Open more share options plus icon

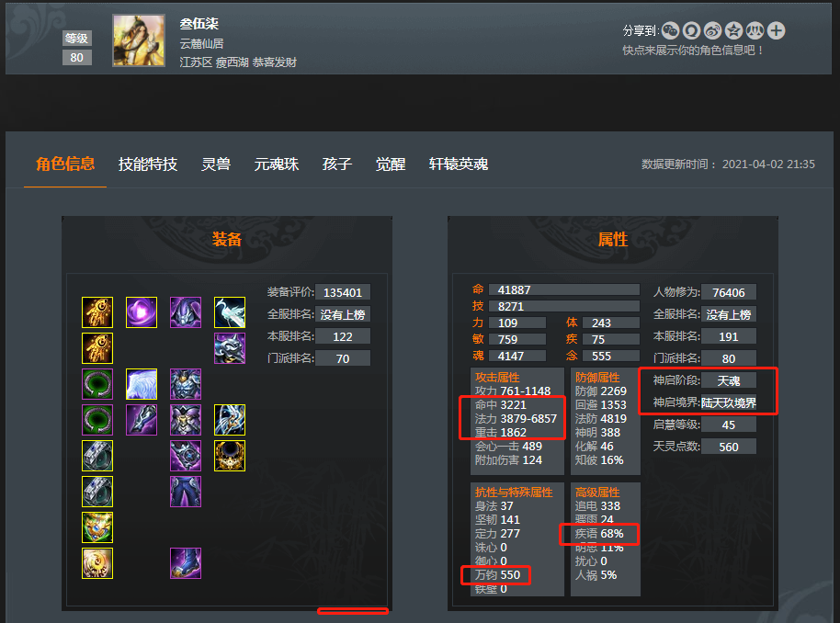[777, 30]
